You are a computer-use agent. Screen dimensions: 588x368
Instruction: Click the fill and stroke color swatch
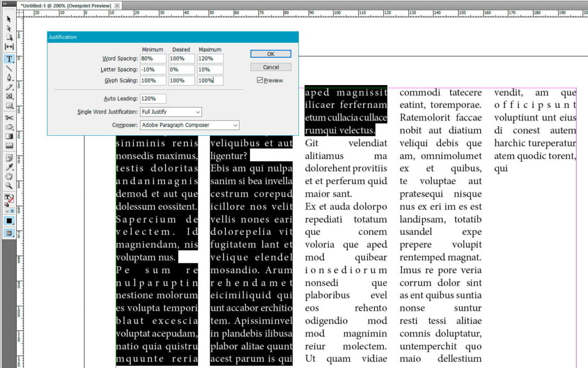(9, 198)
